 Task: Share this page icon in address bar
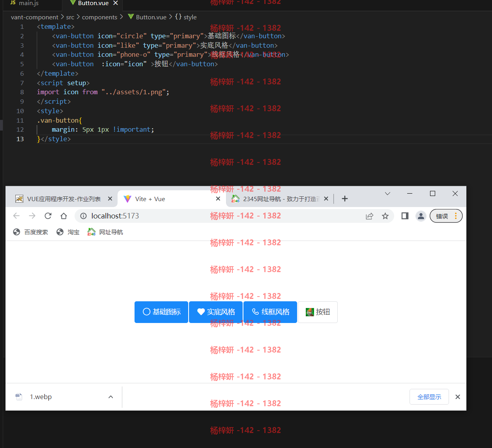point(370,216)
